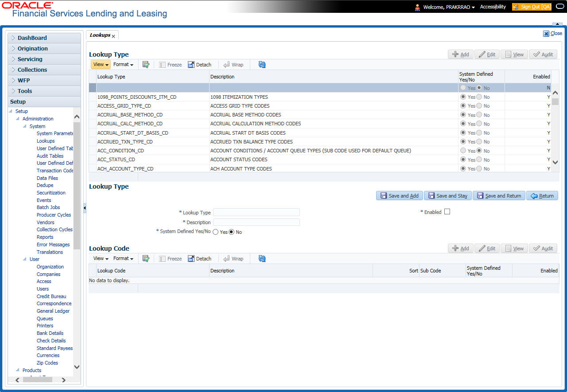Click the Sign Out link

[x=532, y=7]
